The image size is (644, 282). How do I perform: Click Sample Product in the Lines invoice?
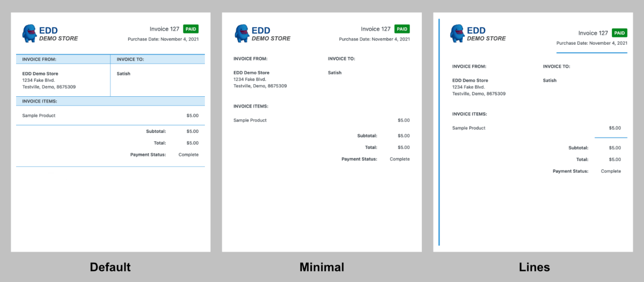[x=469, y=128]
